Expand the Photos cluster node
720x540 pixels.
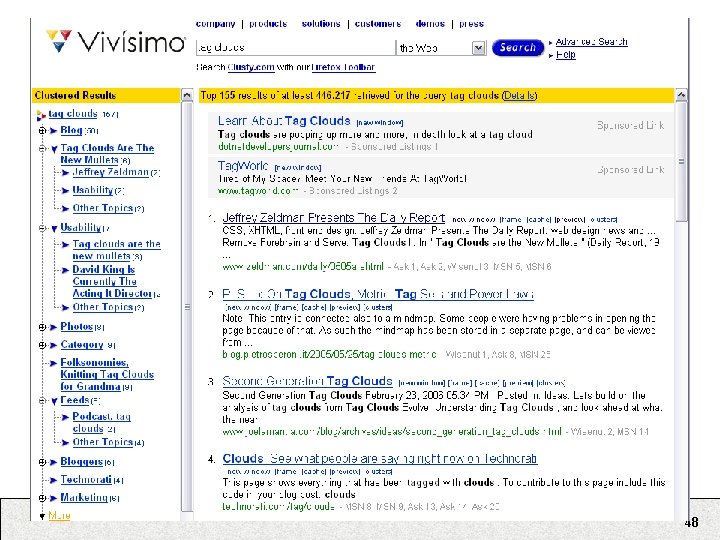(42, 327)
